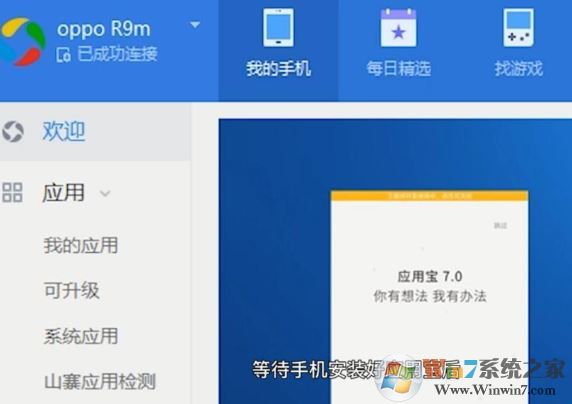
Task: Click the 应用宝 7.0 phone preview screen
Action: (x=429, y=297)
